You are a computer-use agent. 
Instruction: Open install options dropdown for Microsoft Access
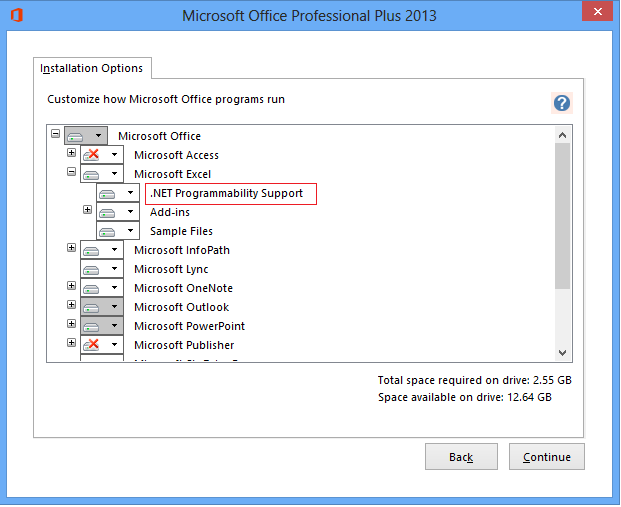coord(102,154)
